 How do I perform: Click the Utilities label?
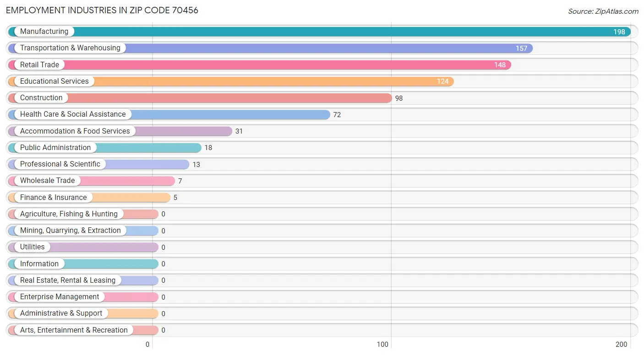[x=33, y=247]
